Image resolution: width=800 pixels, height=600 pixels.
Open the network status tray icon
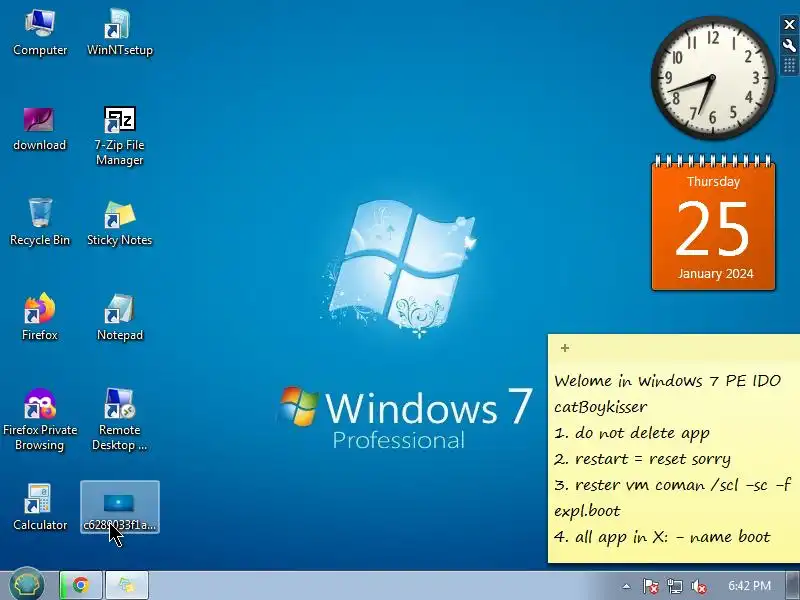pos(674,586)
